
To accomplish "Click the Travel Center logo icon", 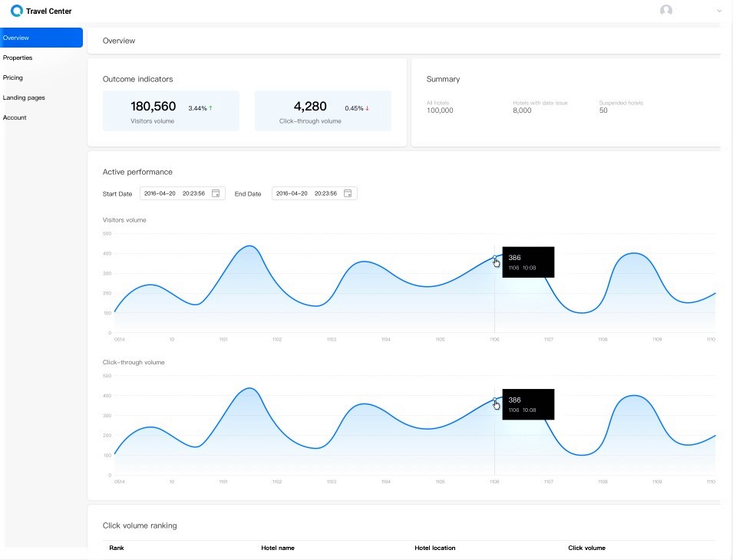I will pyautogui.click(x=16, y=11).
